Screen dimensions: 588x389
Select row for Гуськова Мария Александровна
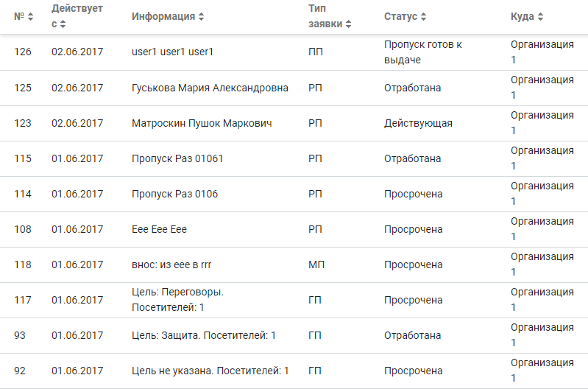tap(294, 88)
